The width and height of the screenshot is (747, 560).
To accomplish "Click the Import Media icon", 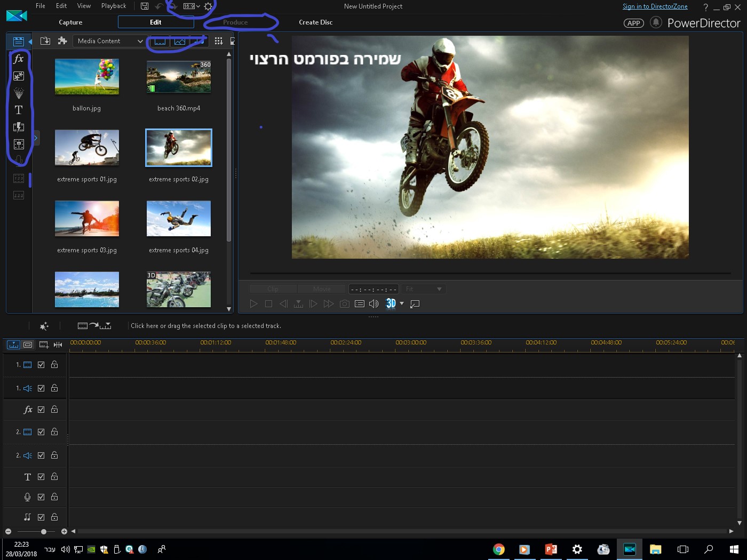I will 45,41.
